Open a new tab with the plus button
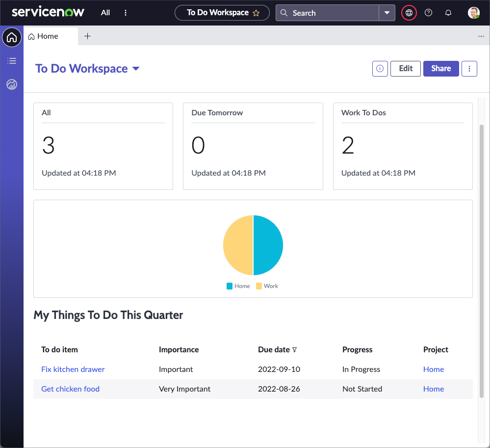The width and height of the screenshot is (490, 448). pos(87,36)
